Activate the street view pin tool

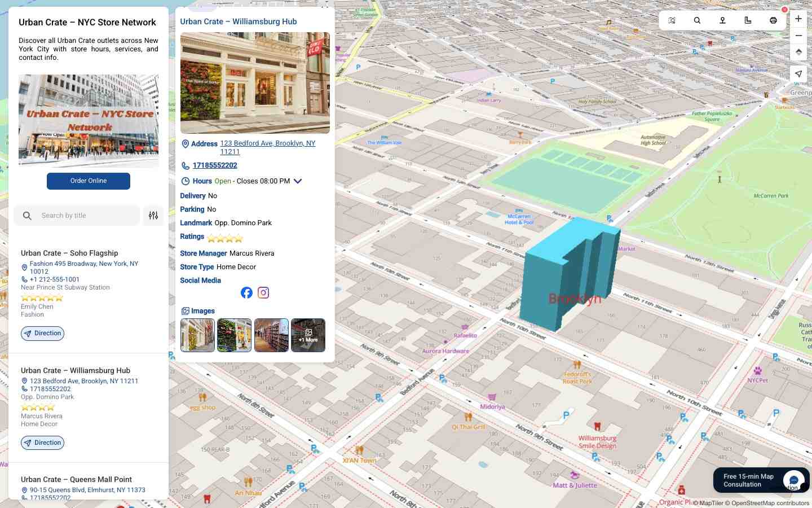(722, 20)
